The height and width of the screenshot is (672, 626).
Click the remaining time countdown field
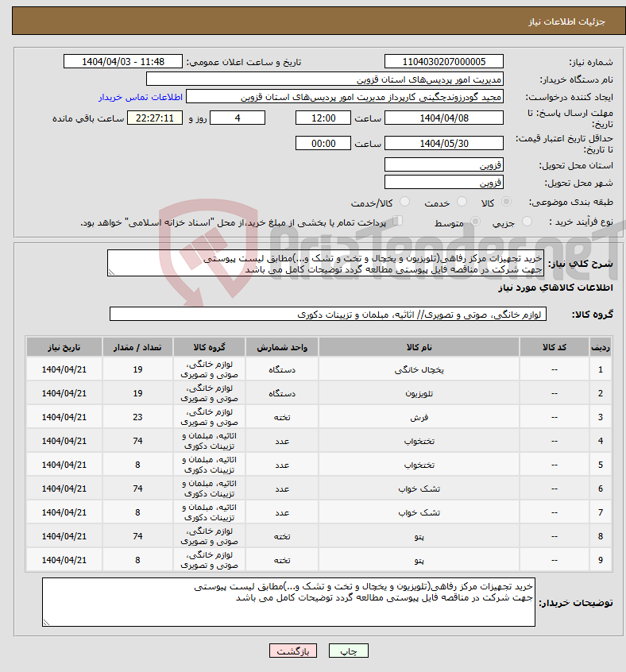(x=155, y=118)
